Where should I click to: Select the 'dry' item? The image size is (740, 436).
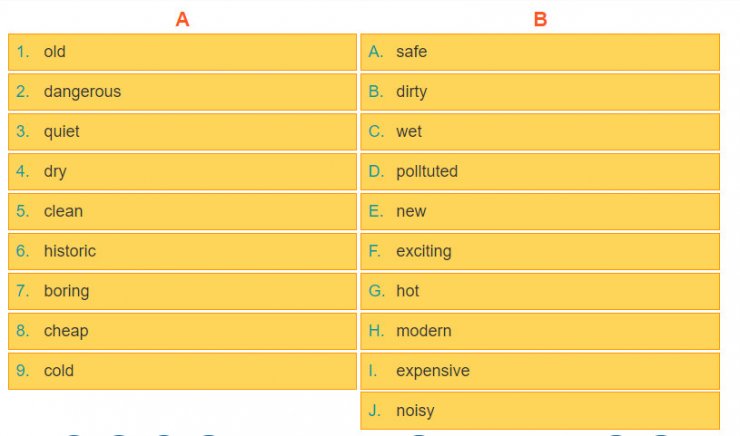(x=182, y=171)
